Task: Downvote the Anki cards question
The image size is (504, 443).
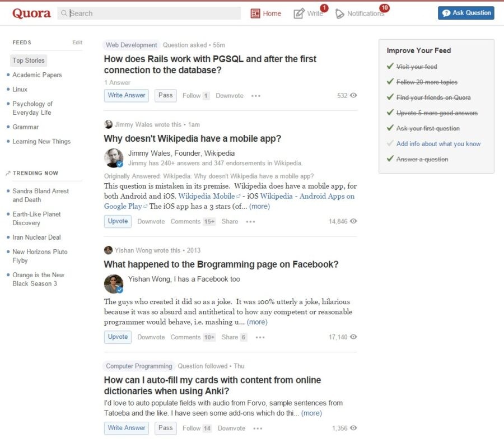Action: [231, 428]
